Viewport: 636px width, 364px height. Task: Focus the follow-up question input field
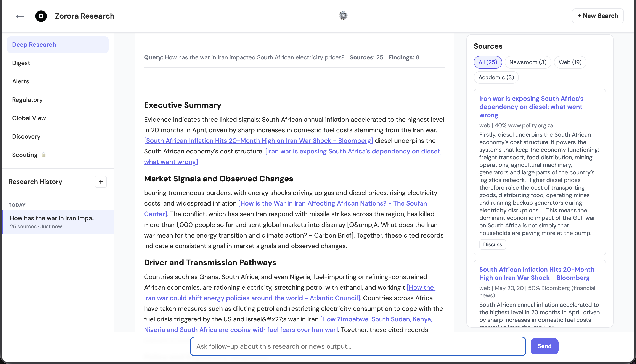pos(358,346)
